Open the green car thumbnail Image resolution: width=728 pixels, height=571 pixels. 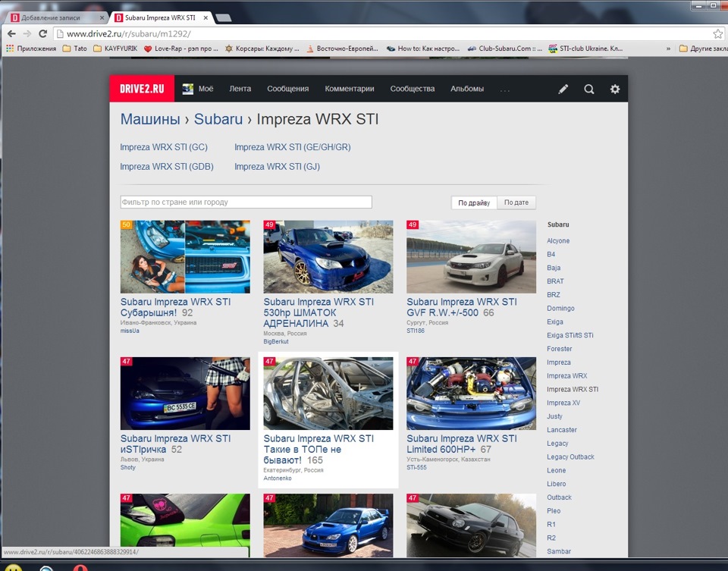[185, 525]
